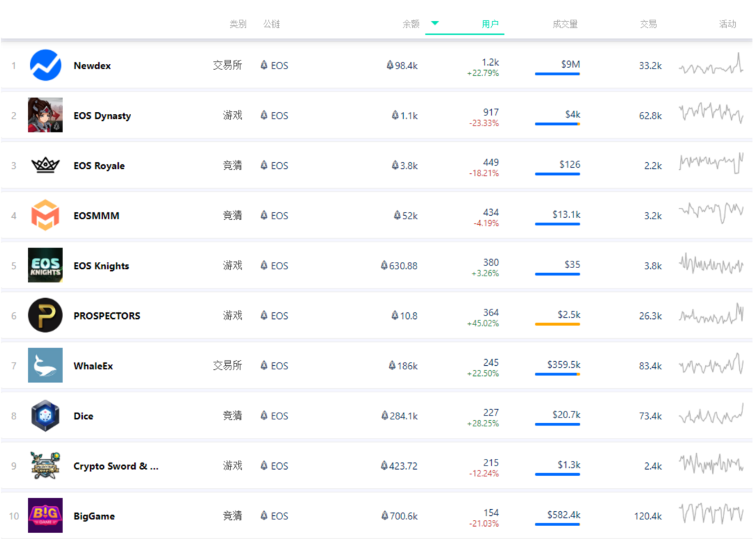Click the 917 users value

pyautogui.click(x=491, y=112)
